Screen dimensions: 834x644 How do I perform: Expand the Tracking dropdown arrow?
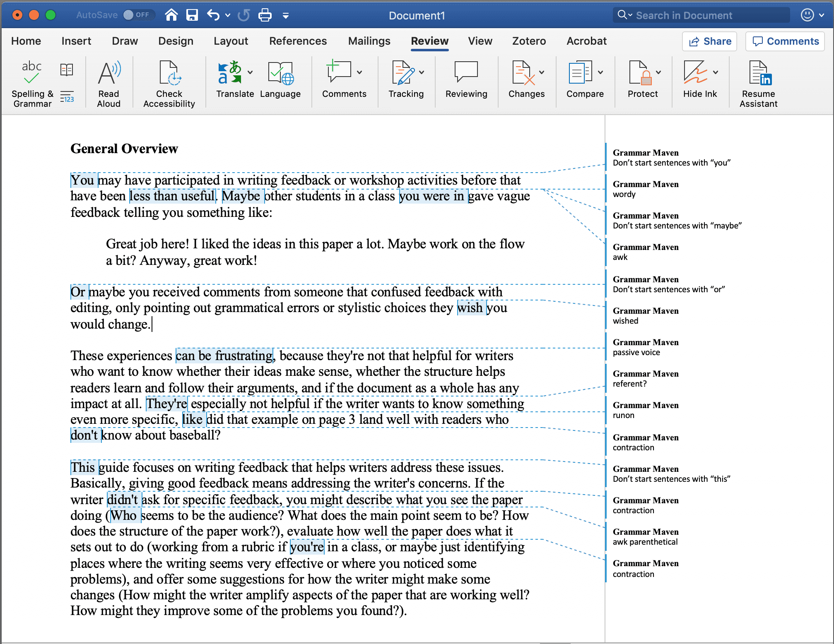point(422,72)
